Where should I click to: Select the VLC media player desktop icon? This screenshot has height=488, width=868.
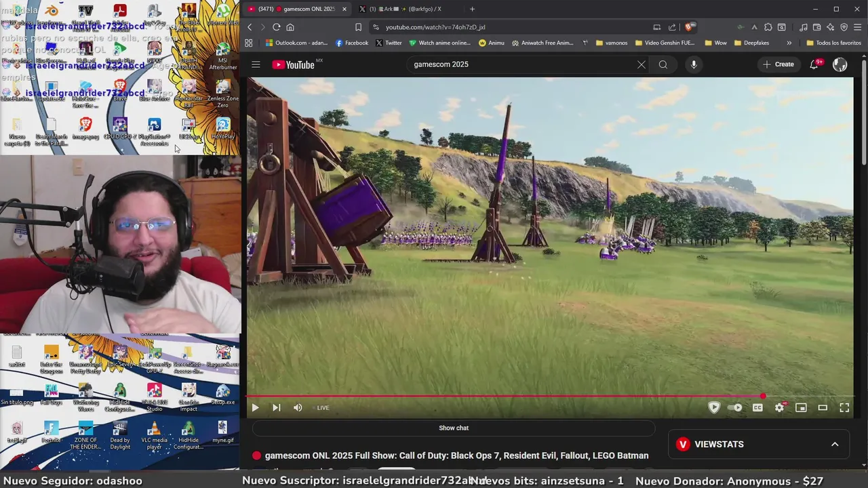tap(154, 435)
